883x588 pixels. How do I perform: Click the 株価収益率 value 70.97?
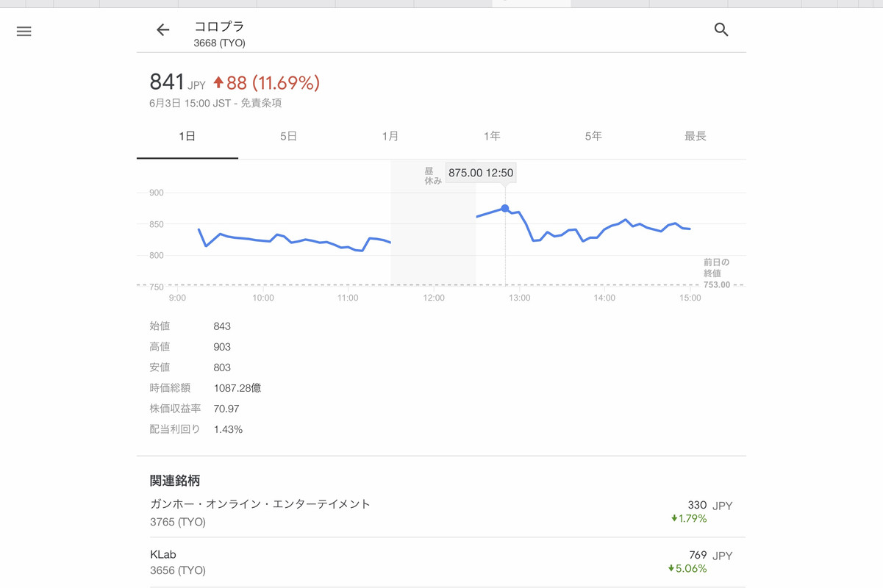click(x=226, y=409)
